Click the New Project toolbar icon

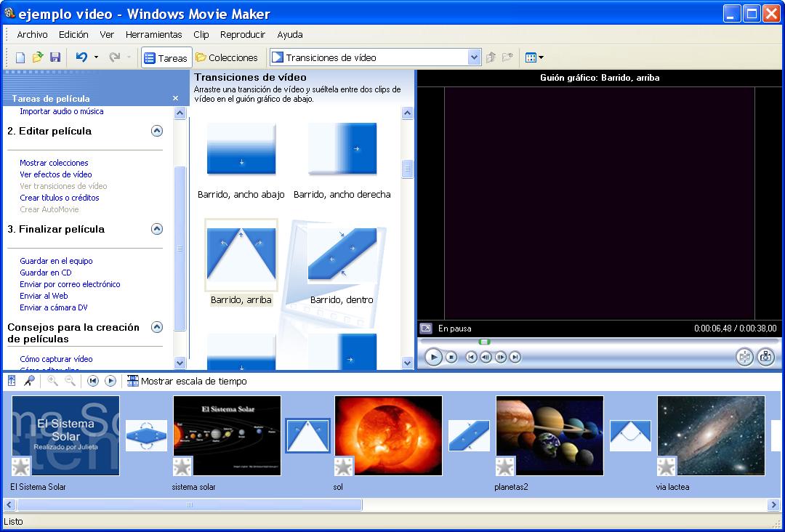[20, 57]
